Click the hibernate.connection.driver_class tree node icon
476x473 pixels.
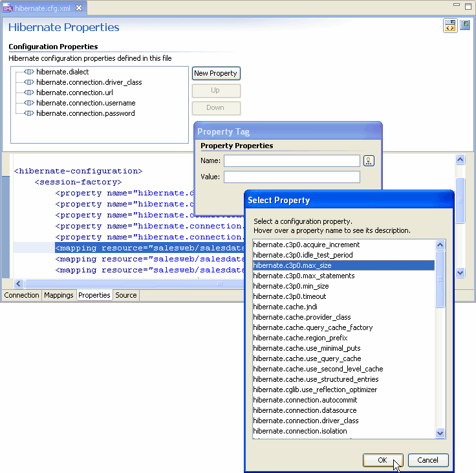click(29, 82)
